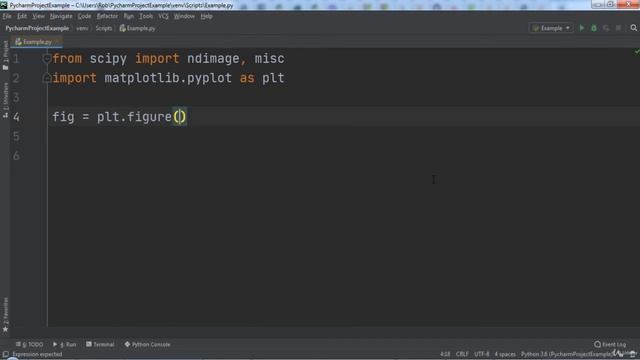Click line number 1 in the gutter
Screen dimensions: 640x360
[16, 59]
